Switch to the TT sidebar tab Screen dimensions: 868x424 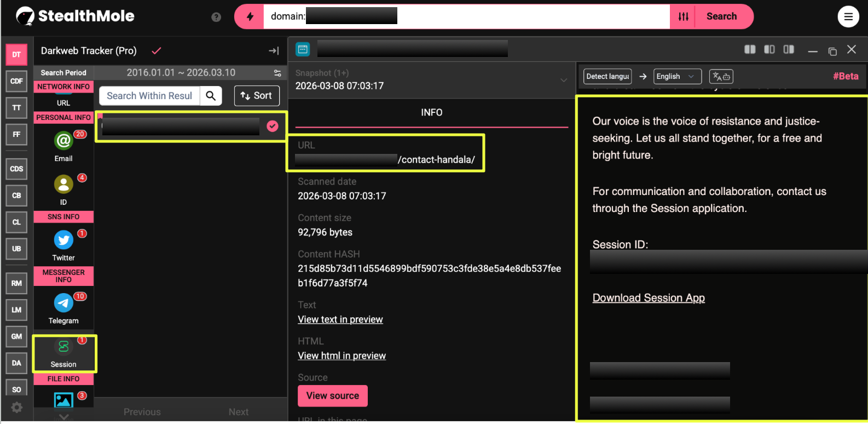(16, 108)
